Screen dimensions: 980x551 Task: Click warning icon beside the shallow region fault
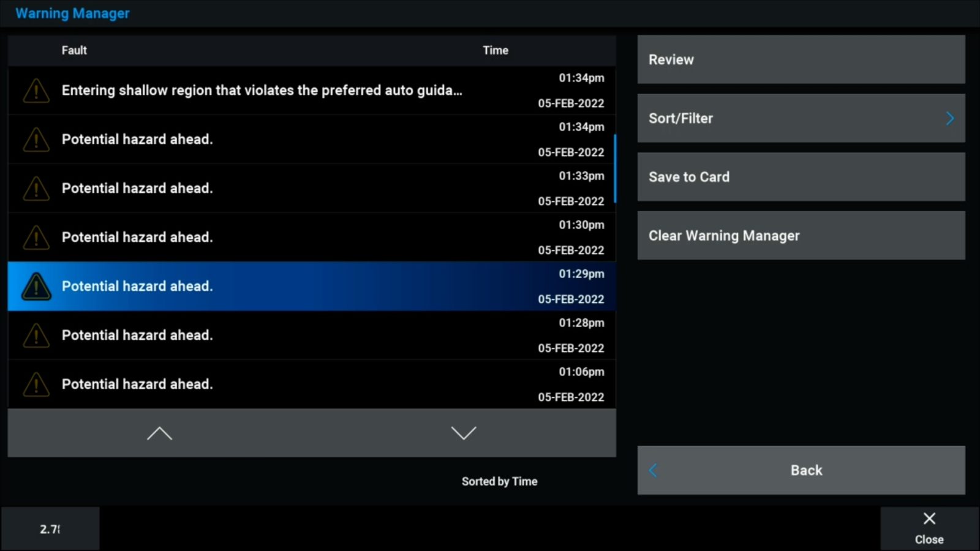(x=36, y=91)
